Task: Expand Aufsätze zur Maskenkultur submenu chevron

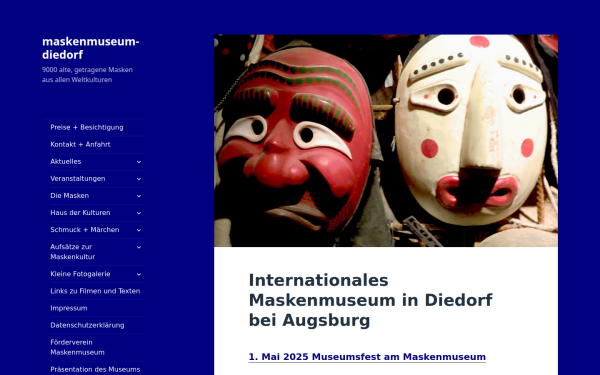Action: [x=139, y=247]
